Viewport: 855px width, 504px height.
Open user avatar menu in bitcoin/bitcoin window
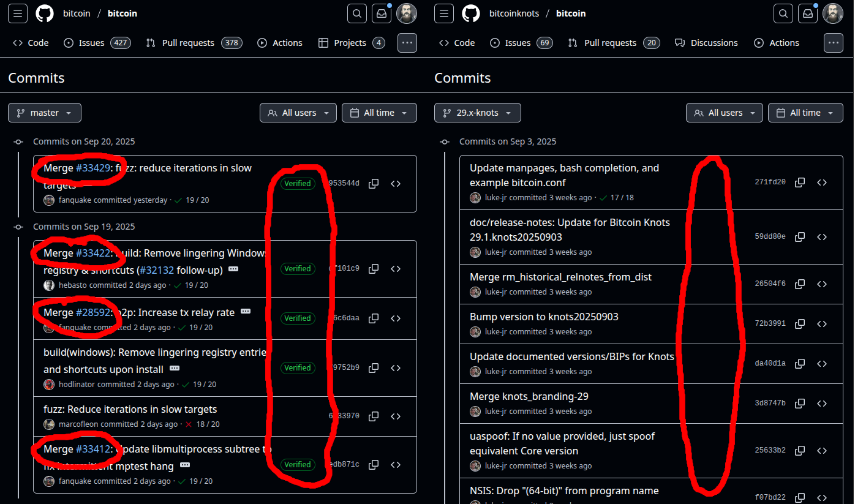(x=407, y=13)
